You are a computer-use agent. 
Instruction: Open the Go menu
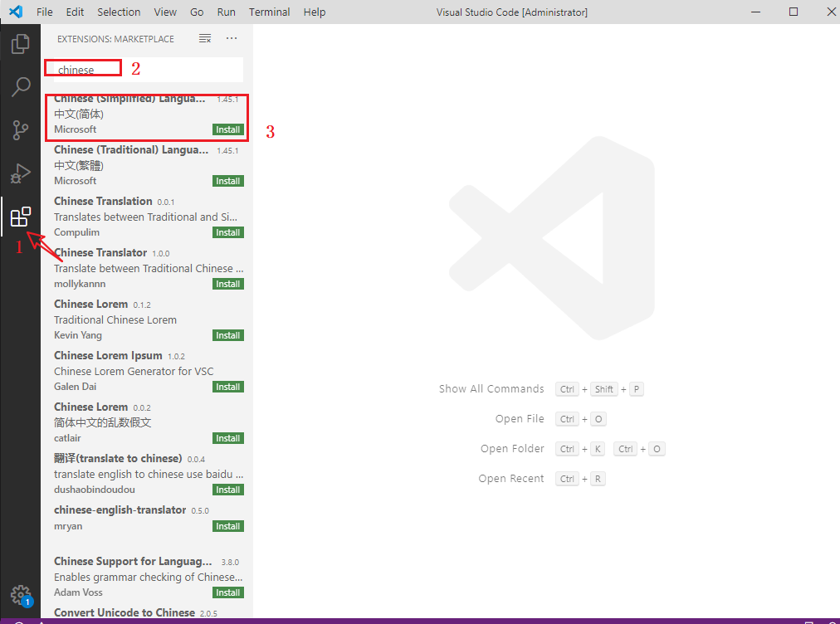(197, 12)
